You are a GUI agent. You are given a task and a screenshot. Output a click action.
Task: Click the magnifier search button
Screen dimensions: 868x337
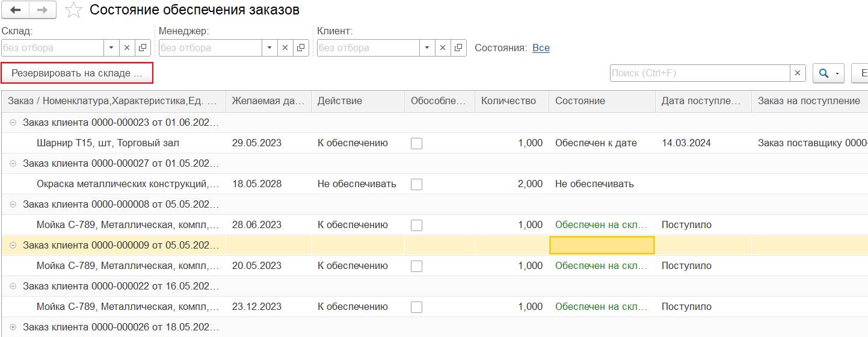click(824, 73)
